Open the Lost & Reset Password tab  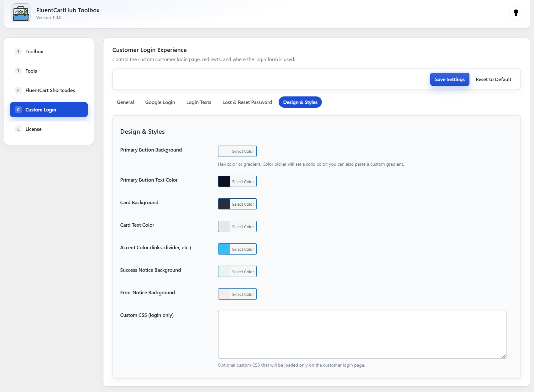247,102
